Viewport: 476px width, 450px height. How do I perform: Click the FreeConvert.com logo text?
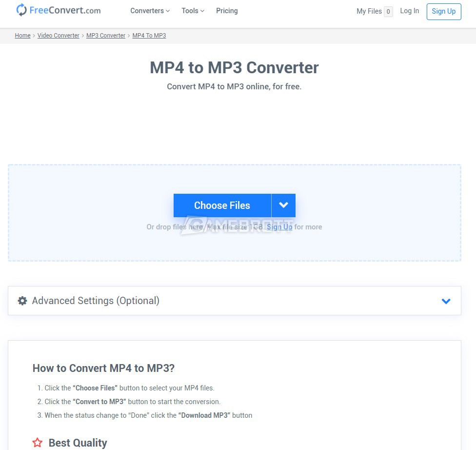coord(65,10)
